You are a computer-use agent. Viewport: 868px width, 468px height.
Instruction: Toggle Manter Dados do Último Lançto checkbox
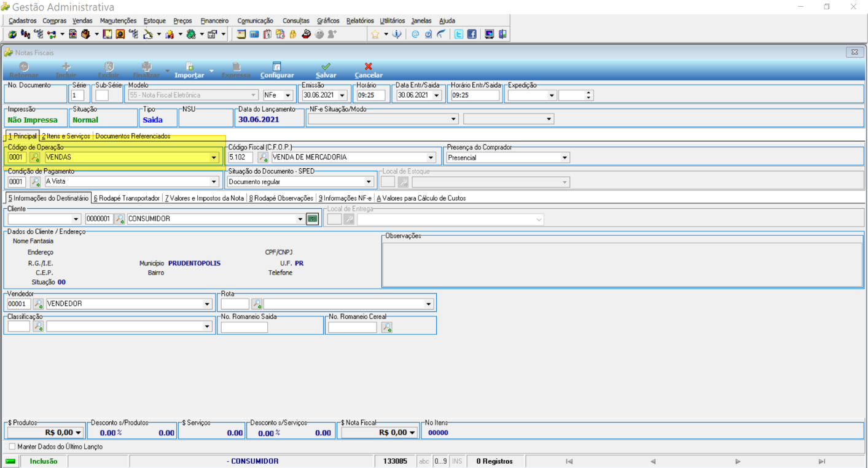coord(12,447)
